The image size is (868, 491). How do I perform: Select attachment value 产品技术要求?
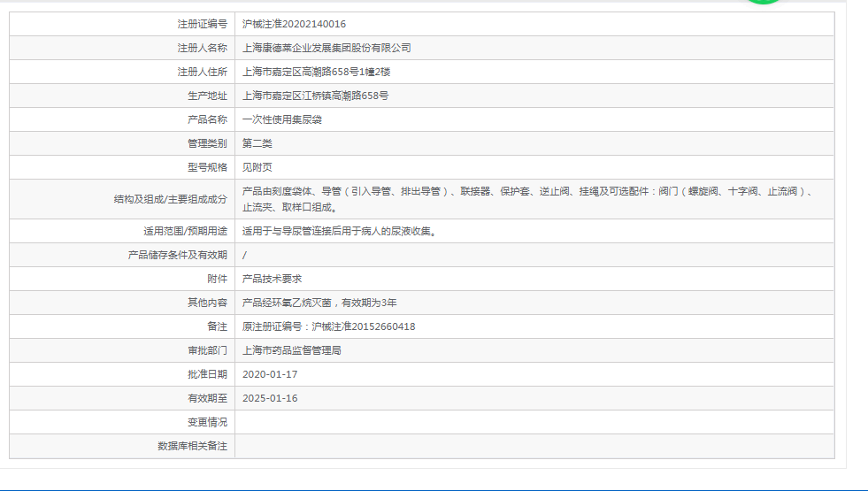[272, 279]
